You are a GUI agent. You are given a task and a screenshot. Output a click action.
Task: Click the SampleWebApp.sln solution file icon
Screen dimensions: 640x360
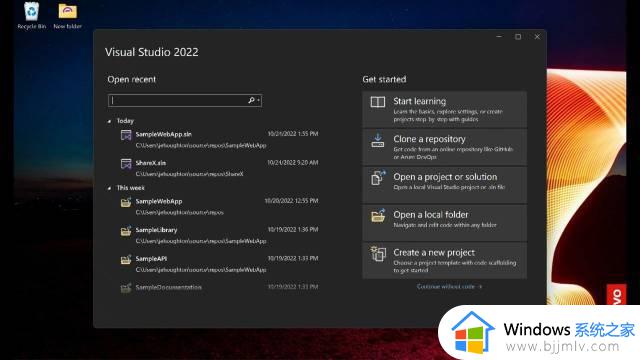coord(126,135)
